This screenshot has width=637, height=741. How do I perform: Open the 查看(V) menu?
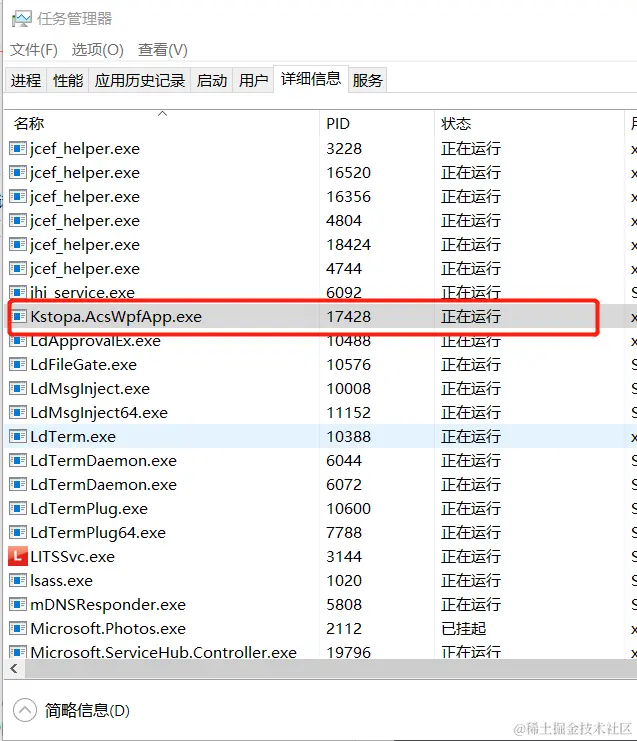pos(163,50)
